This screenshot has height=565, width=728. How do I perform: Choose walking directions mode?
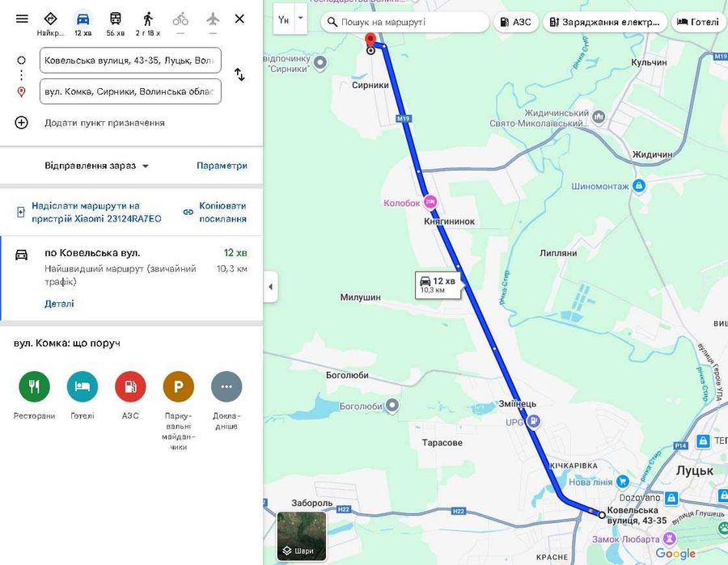click(x=148, y=23)
